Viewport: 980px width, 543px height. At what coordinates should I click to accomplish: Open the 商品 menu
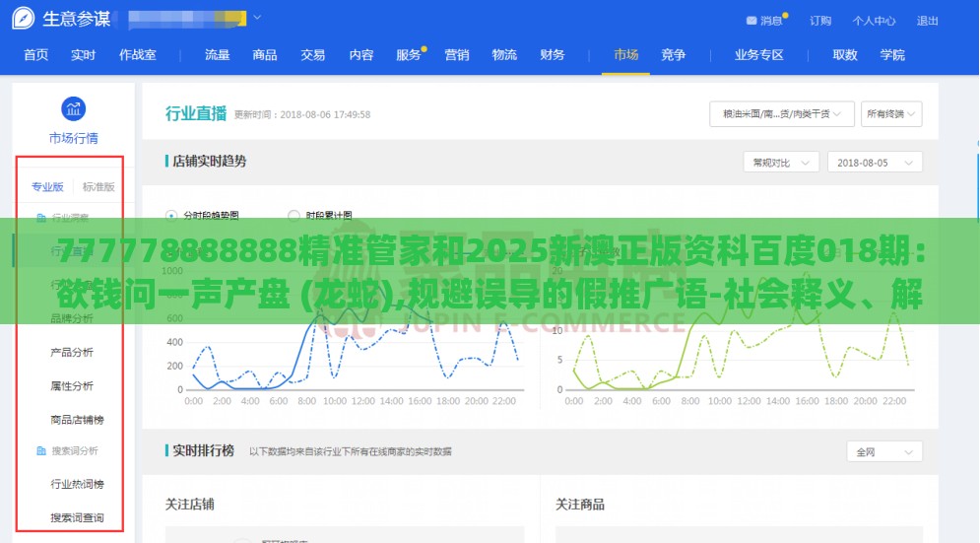pyautogui.click(x=265, y=55)
